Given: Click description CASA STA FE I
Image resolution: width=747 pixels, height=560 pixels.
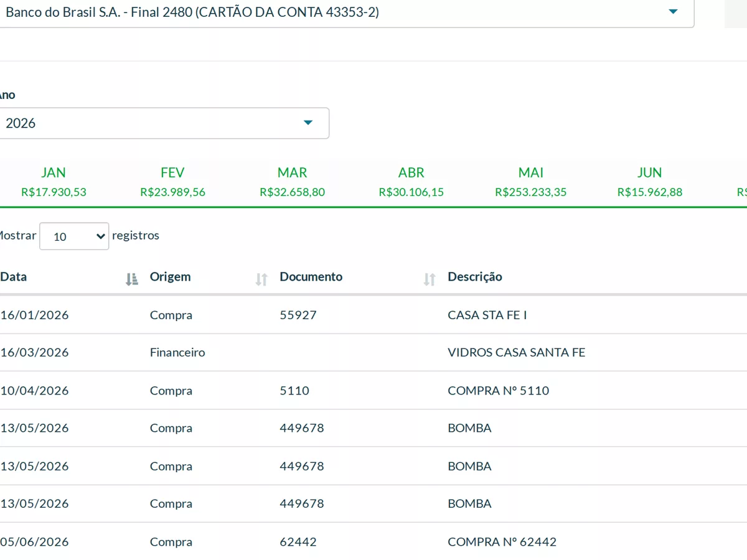Looking at the screenshot, I should pyautogui.click(x=487, y=315).
